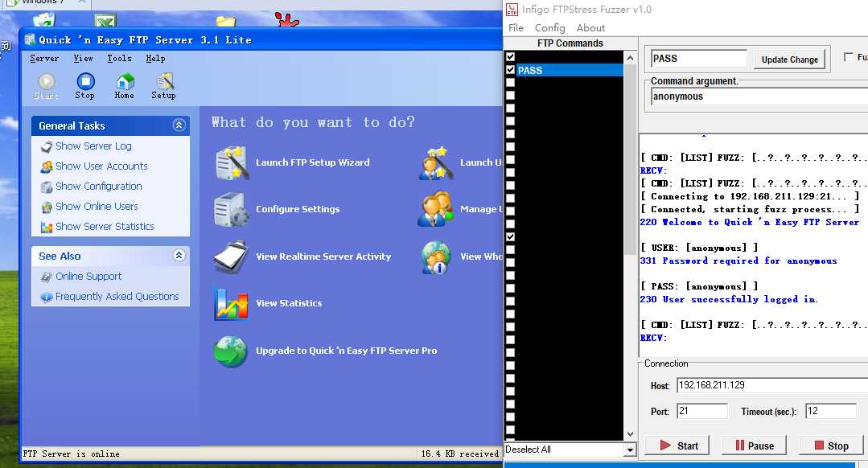Click the Port input field
Image resolution: width=868 pixels, height=468 pixels.
tap(702, 411)
